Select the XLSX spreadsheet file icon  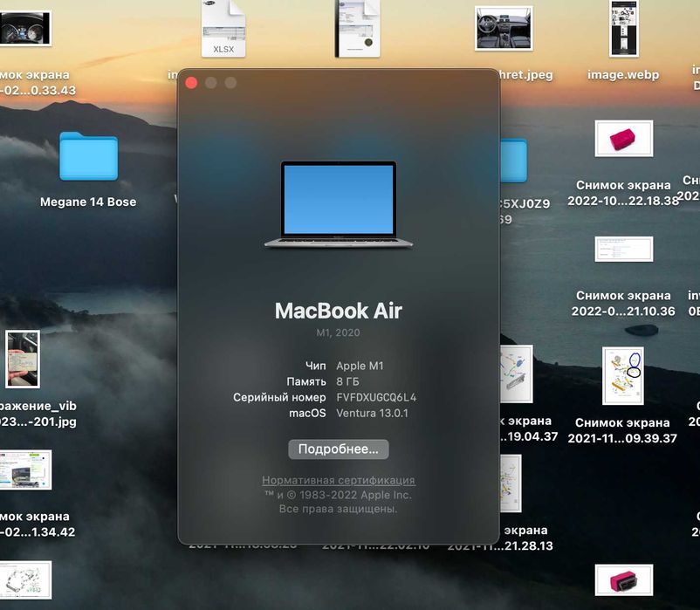coord(223,29)
